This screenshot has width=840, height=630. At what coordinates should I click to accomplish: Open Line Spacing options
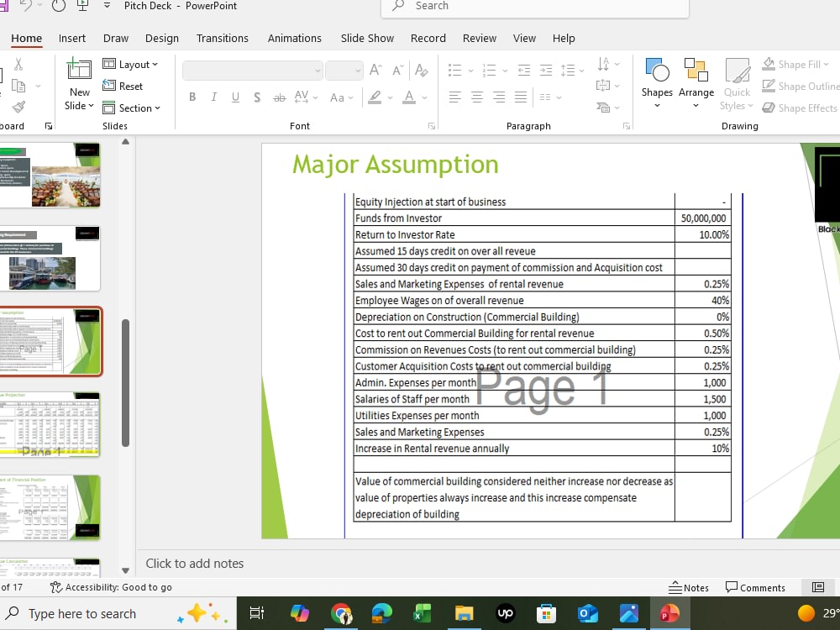[572, 70]
